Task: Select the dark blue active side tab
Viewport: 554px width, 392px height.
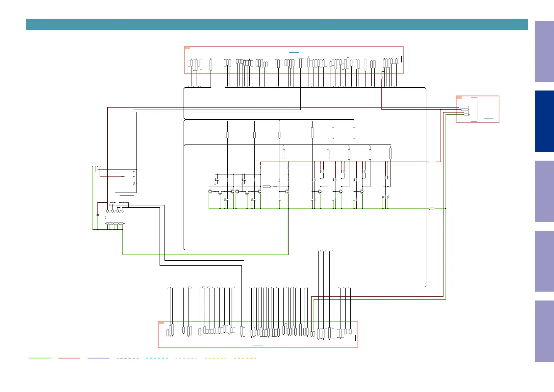Action: point(544,121)
